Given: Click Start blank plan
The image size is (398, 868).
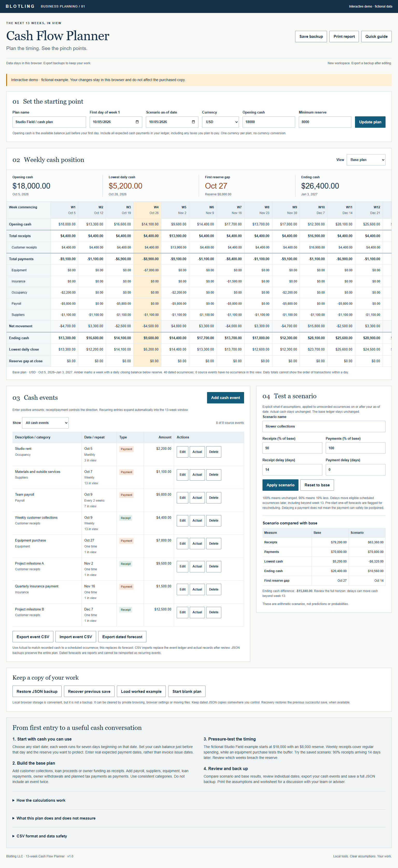Looking at the screenshot, I should click(187, 692).
